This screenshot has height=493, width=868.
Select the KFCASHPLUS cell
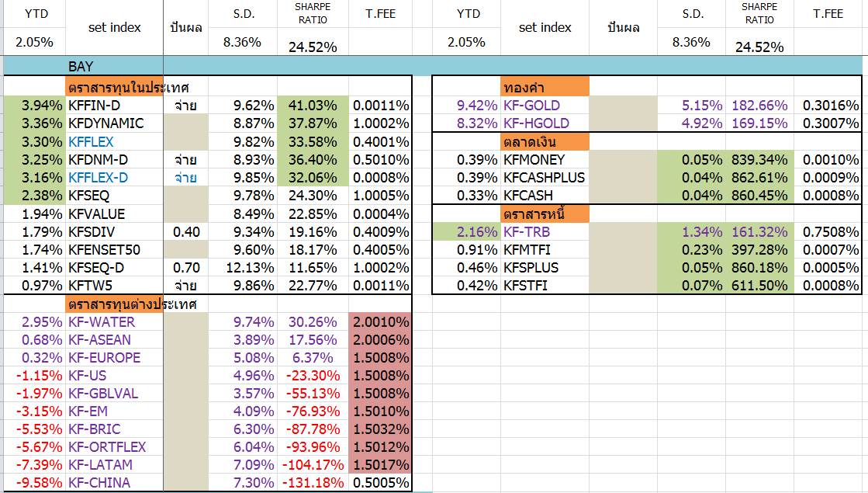pos(545,177)
